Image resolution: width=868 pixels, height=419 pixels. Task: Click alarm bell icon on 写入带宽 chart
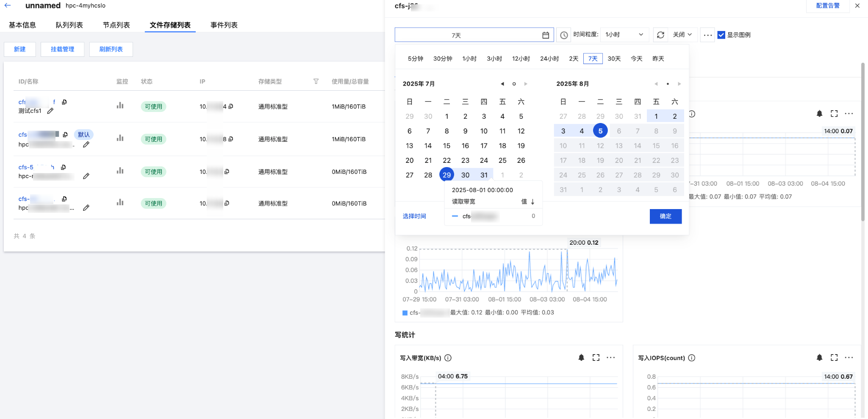point(581,358)
